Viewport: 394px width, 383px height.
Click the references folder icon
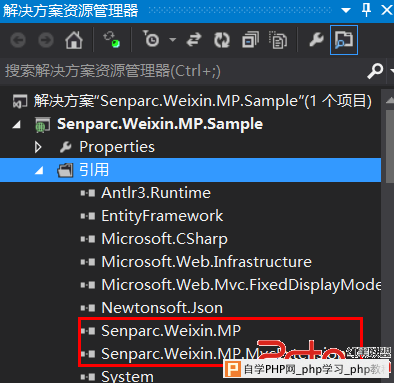coord(65,170)
